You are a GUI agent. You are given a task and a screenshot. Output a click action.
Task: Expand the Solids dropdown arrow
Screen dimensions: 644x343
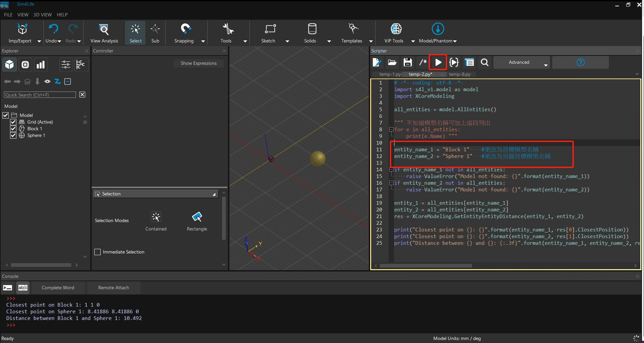329,41
